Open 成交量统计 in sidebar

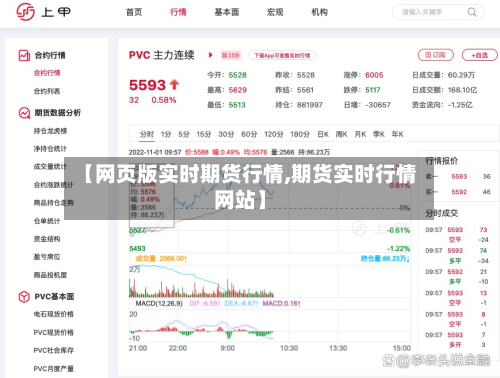click(x=50, y=166)
